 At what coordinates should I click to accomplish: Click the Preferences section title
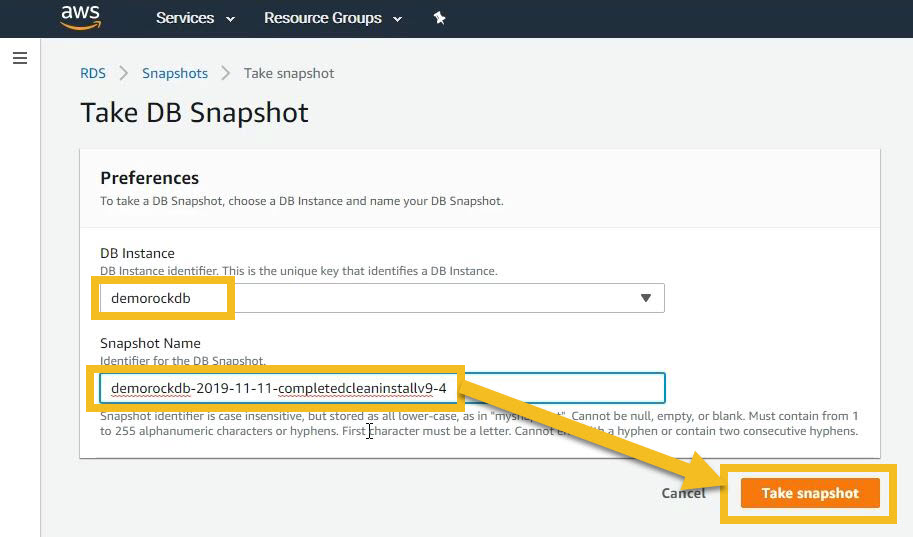click(150, 178)
